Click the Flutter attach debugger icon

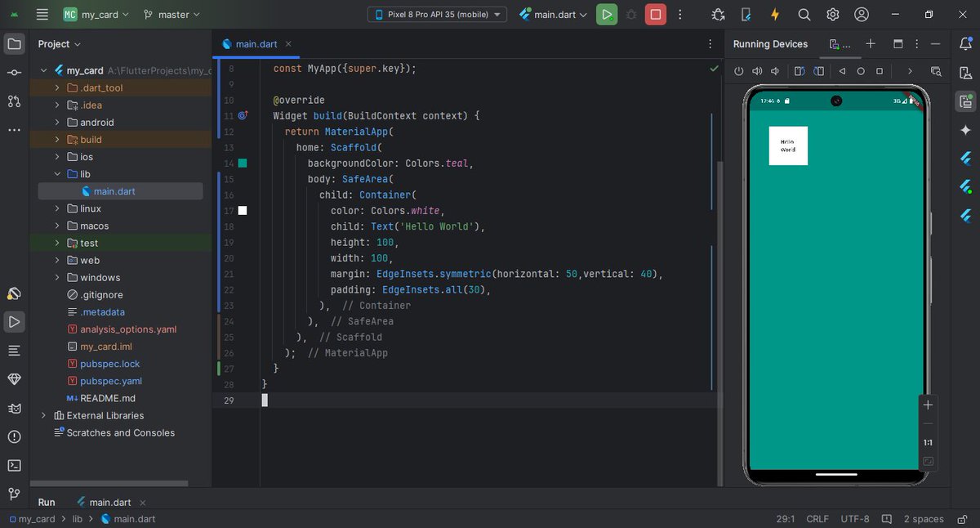click(x=718, y=15)
